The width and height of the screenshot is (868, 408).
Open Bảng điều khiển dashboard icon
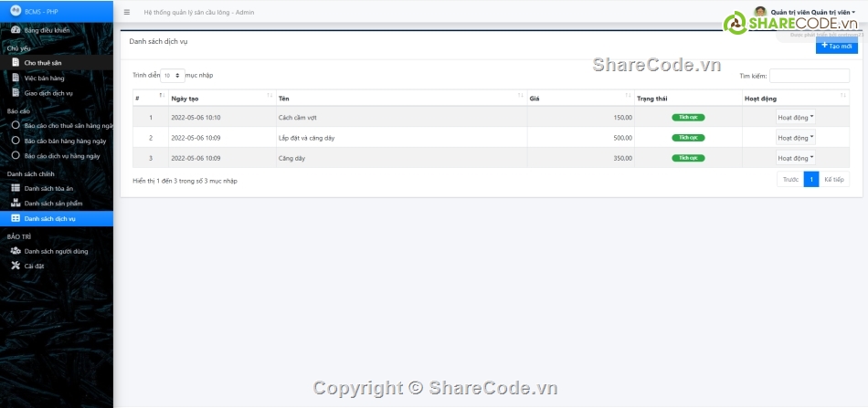pyautogui.click(x=16, y=30)
